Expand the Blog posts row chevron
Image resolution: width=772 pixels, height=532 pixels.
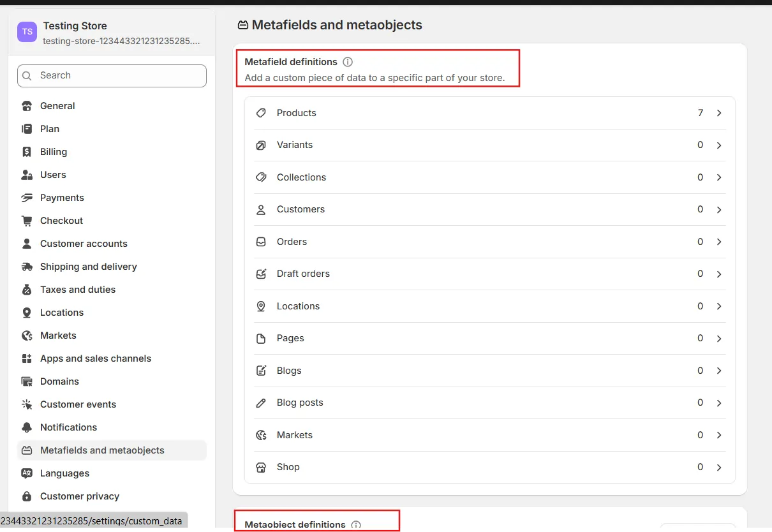(x=719, y=403)
